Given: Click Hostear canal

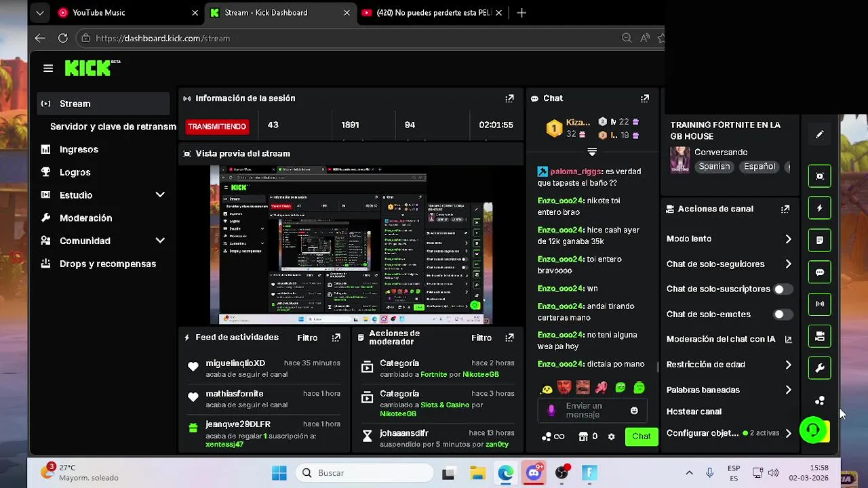Looking at the screenshot, I should point(694,411).
